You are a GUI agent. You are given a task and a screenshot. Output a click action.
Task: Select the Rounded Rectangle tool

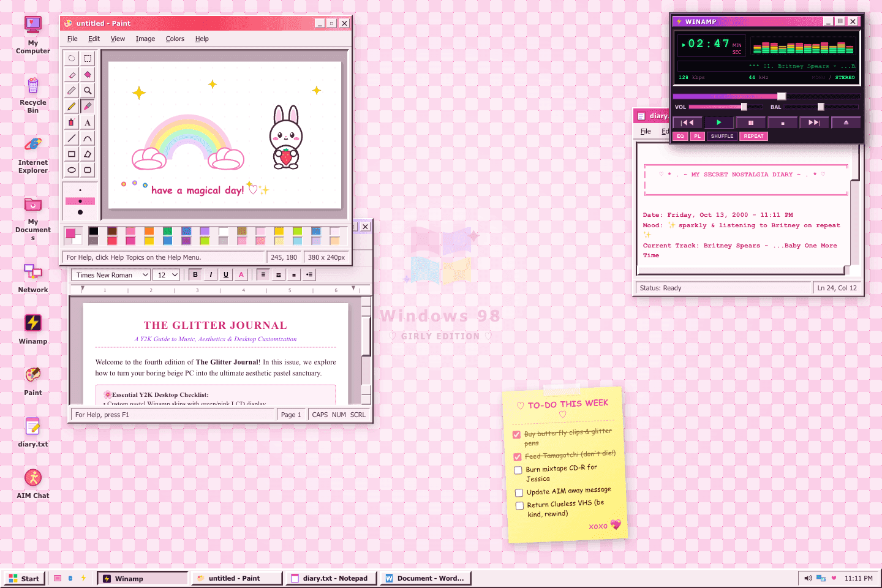(88, 170)
